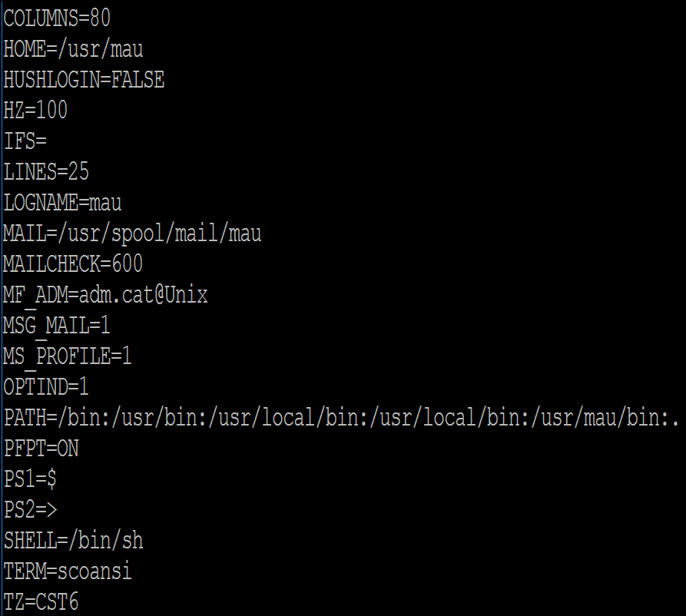
Task: Click the MS_PROFILE=1 variable
Action: tap(68, 357)
